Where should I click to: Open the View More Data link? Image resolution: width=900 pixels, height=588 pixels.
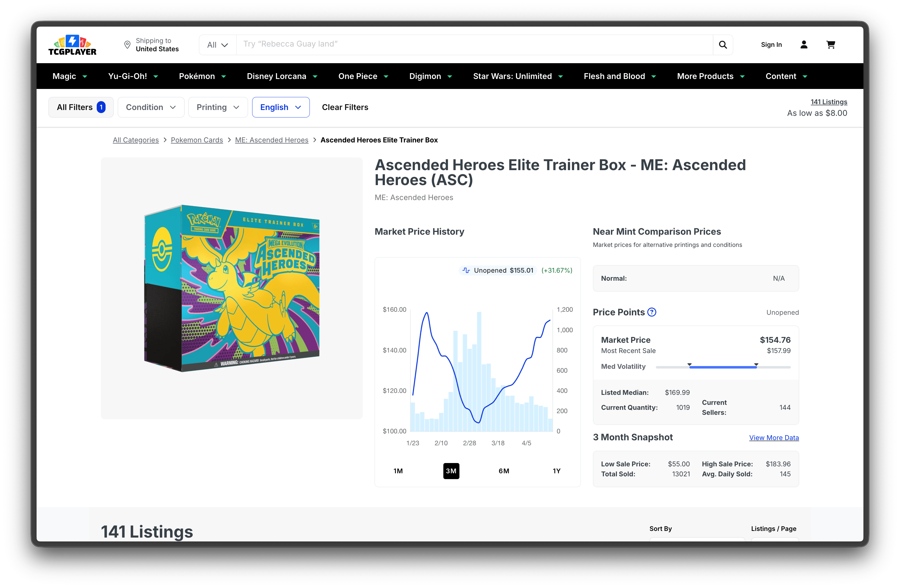(774, 438)
